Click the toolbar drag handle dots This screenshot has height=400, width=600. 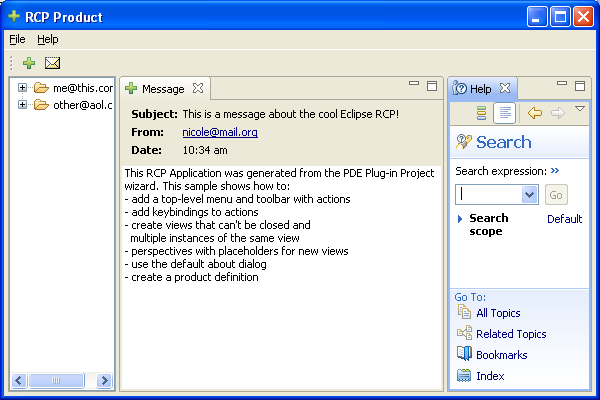(11, 63)
